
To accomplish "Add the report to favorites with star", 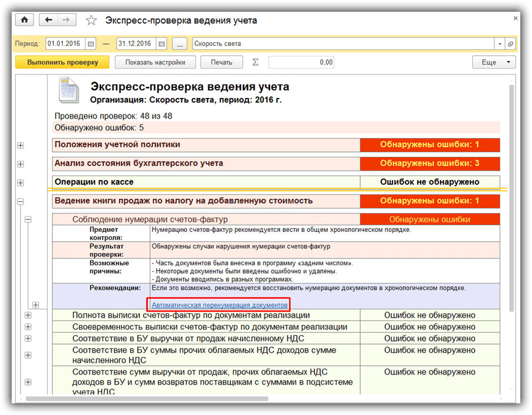I will pos(91,21).
